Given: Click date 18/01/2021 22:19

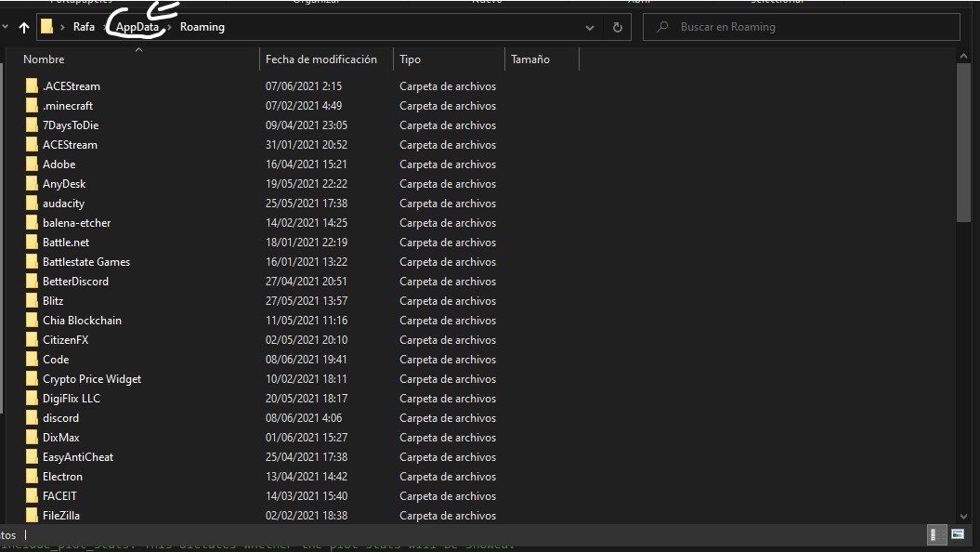Looking at the screenshot, I should 307,242.
